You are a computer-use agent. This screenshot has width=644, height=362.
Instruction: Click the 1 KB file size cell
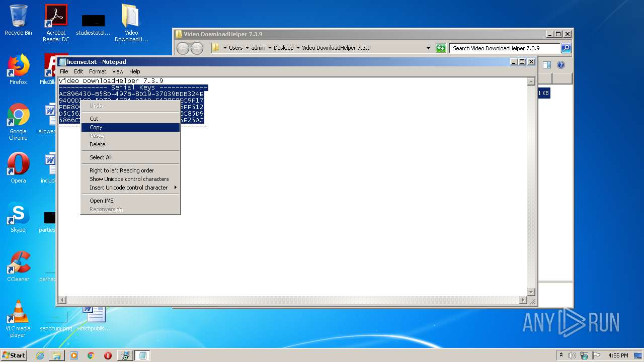click(544, 93)
